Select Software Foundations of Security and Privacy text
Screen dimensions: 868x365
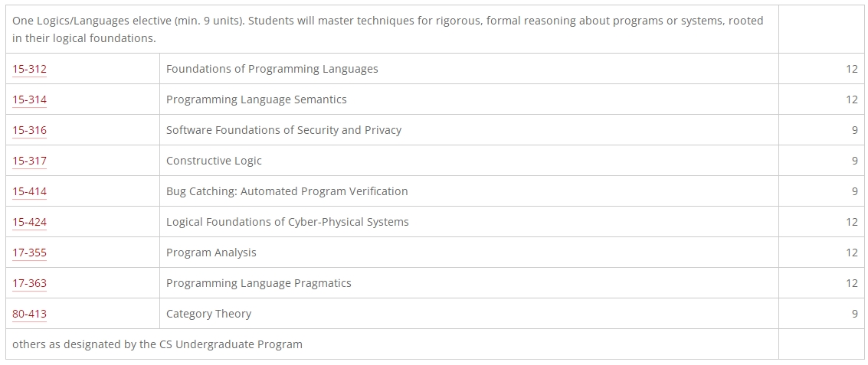point(283,130)
